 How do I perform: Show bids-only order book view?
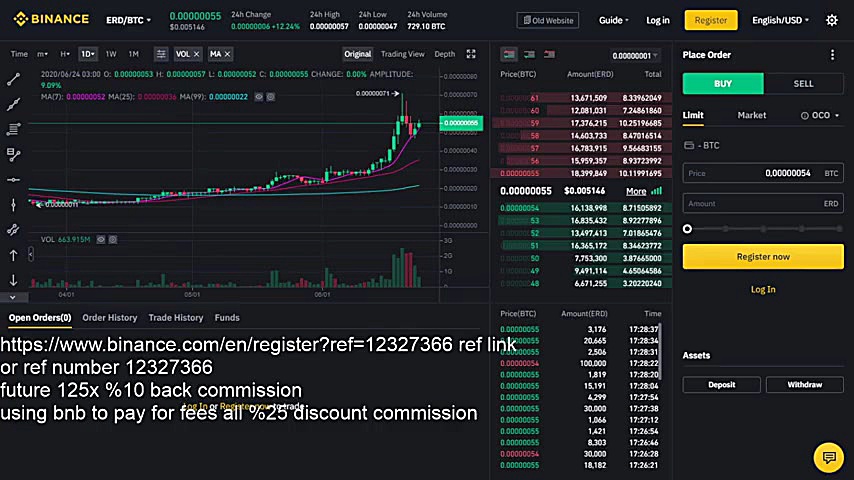pyautogui.click(x=529, y=54)
